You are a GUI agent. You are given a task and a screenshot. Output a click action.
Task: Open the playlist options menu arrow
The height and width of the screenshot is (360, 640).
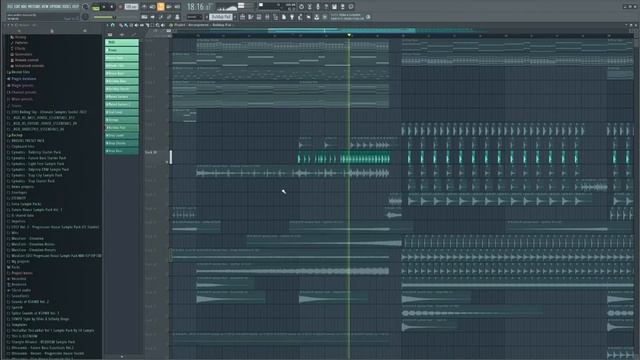[x=107, y=25]
